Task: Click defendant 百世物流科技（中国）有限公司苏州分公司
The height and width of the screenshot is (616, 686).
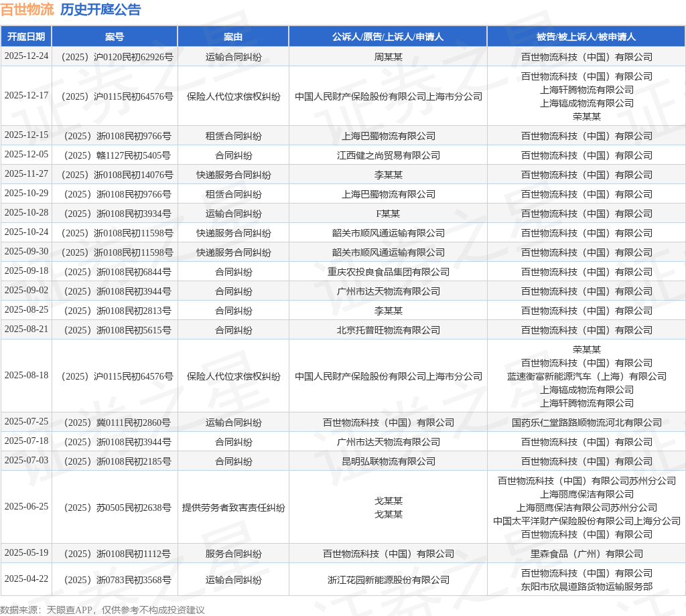Action: pos(586,481)
